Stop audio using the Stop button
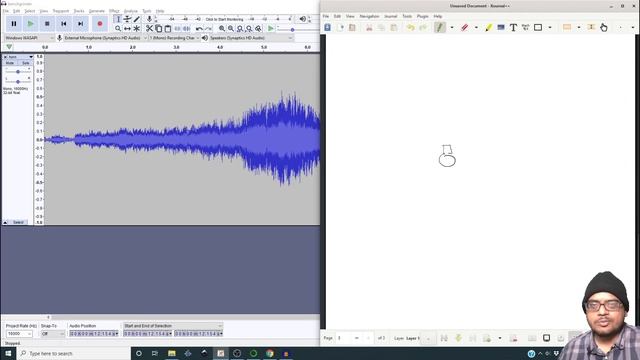Viewport: 640px width, 360px height. coord(47,24)
